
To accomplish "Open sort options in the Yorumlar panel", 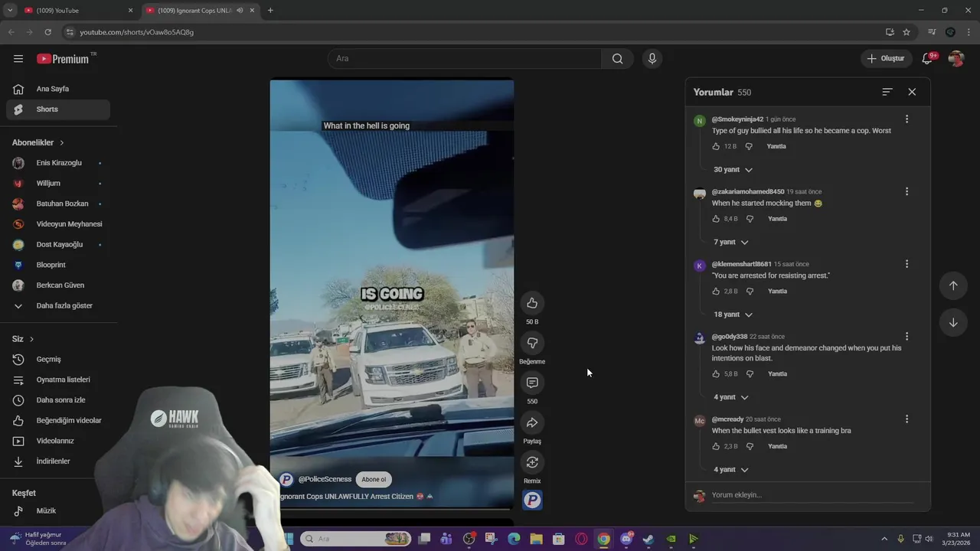I will click(x=887, y=92).
